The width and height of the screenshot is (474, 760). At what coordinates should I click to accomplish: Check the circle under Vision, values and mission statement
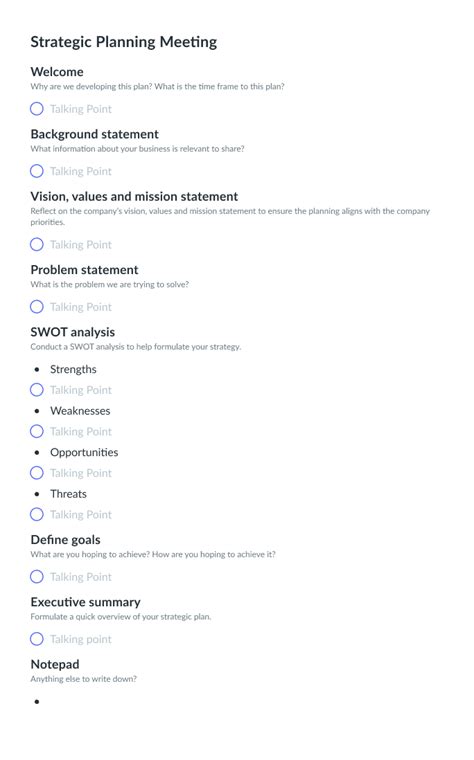[37, 244]
